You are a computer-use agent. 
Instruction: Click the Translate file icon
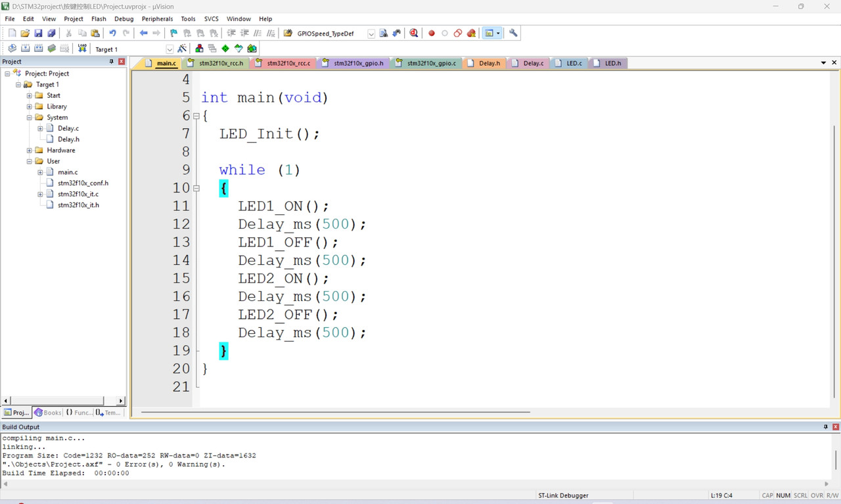(12, 49)
